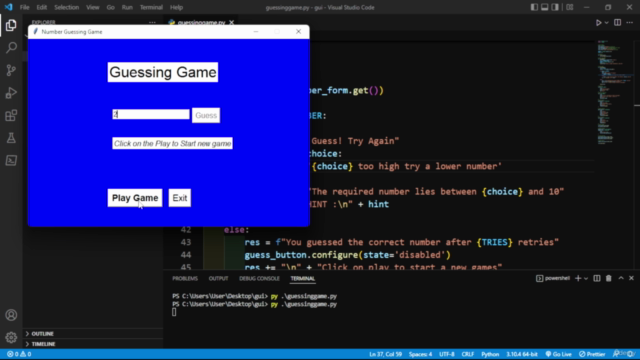Image resolution: width=640 pixels, height=360 pixels.
Task: Select language mode Python in status bar
Action: pyautogui.click(x=490, y=354)
